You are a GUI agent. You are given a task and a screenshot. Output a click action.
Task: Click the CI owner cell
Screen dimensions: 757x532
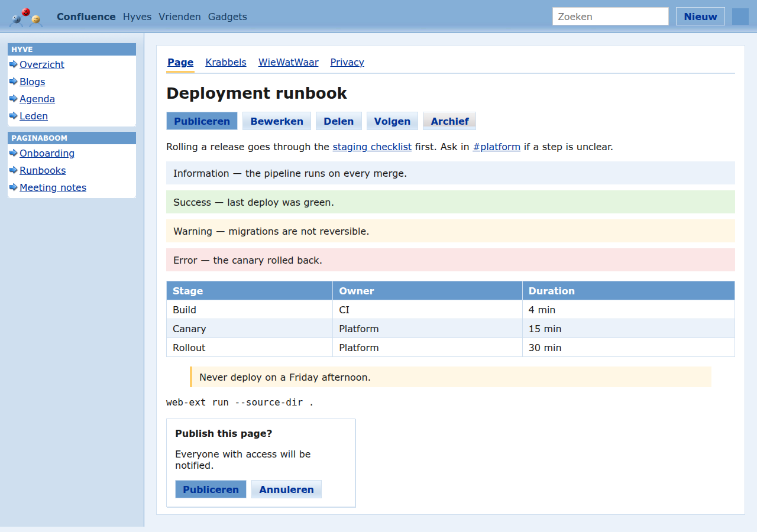428,310
